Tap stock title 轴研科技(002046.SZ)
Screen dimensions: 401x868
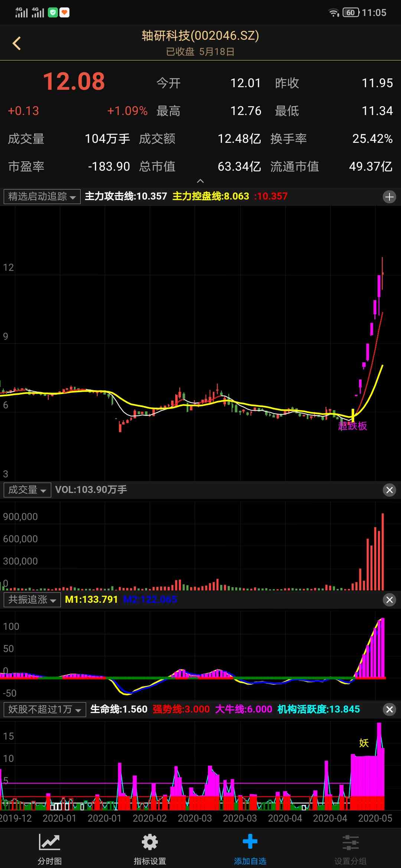point(200,36)
